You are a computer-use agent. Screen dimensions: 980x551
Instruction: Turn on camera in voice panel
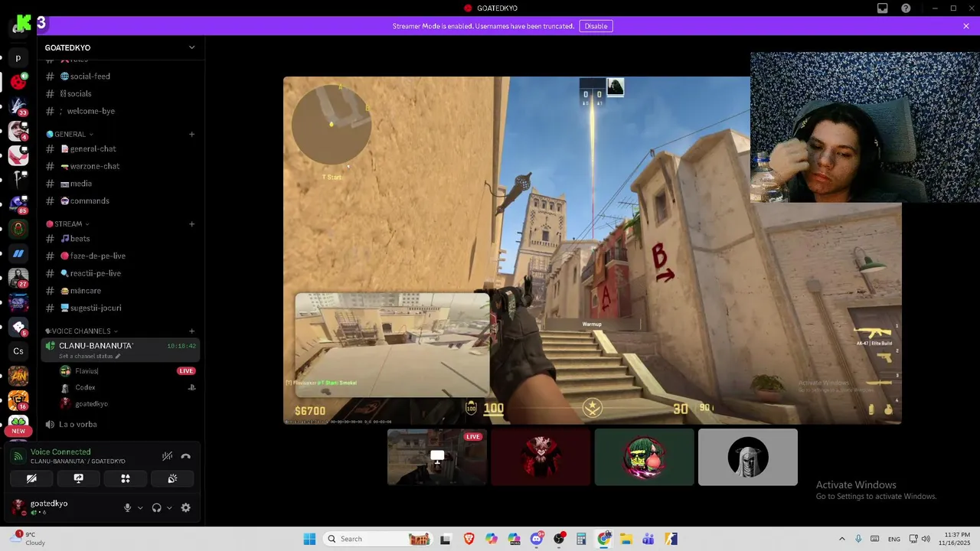31,478
